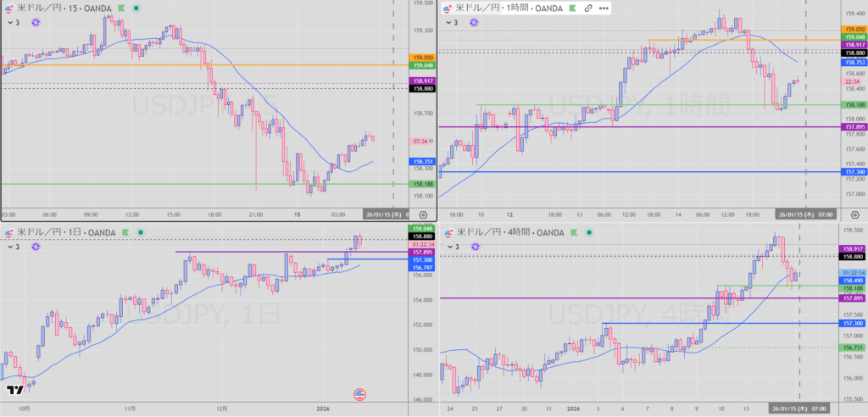Image resolution: width=868 pixels, height=417 pixels.
Task: Open chart settings gear in 15-minute chart
Action: click(423, 215)
